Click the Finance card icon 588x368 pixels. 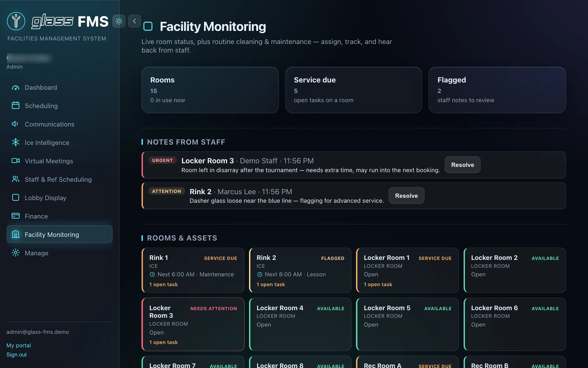coord(15,216)
